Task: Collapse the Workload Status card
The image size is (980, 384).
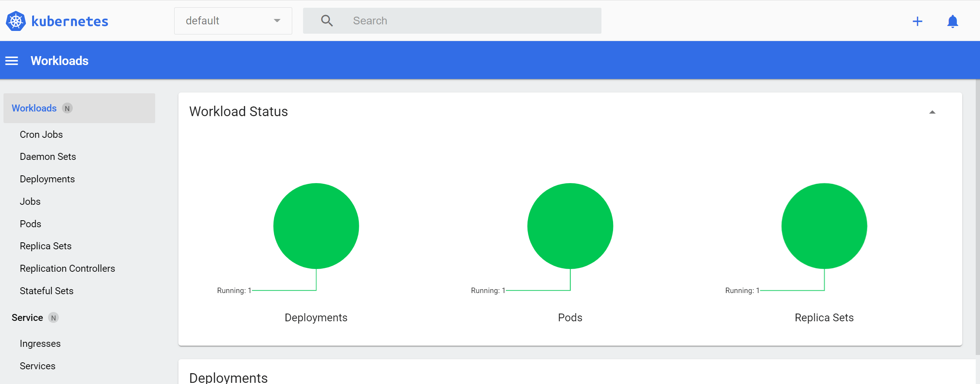Action: tap(932, 111)
